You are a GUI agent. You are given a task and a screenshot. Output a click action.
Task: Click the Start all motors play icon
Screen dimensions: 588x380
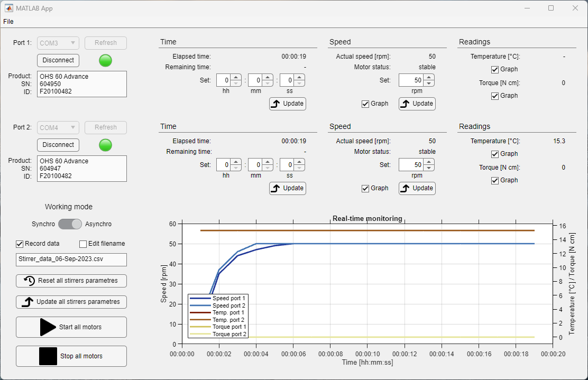click(48, 327)
